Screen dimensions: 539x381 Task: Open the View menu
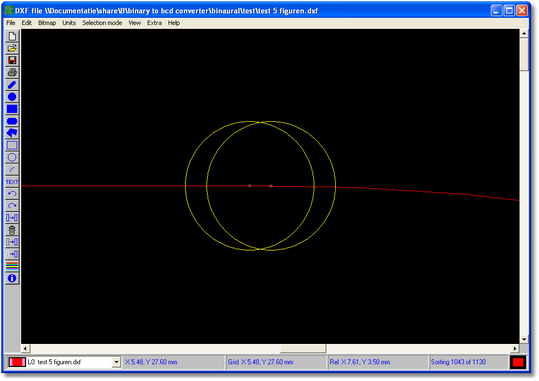point(134,23)
